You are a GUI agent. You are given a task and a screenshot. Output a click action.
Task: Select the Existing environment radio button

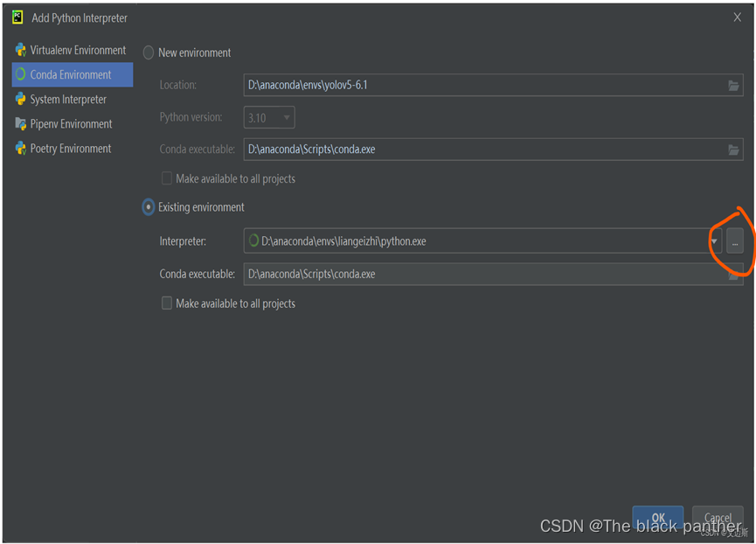click(x=149, y=207)
